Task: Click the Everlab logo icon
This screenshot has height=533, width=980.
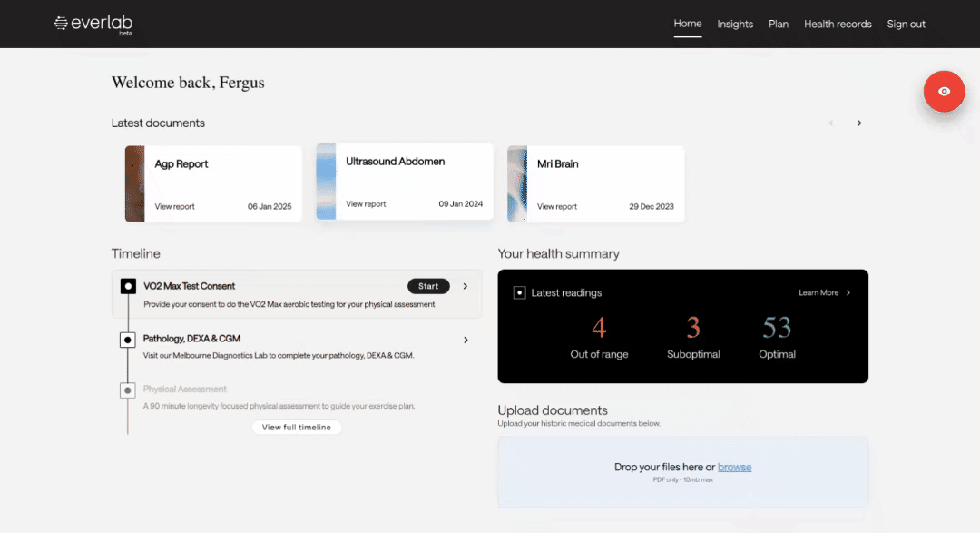Action: point(61,24)
